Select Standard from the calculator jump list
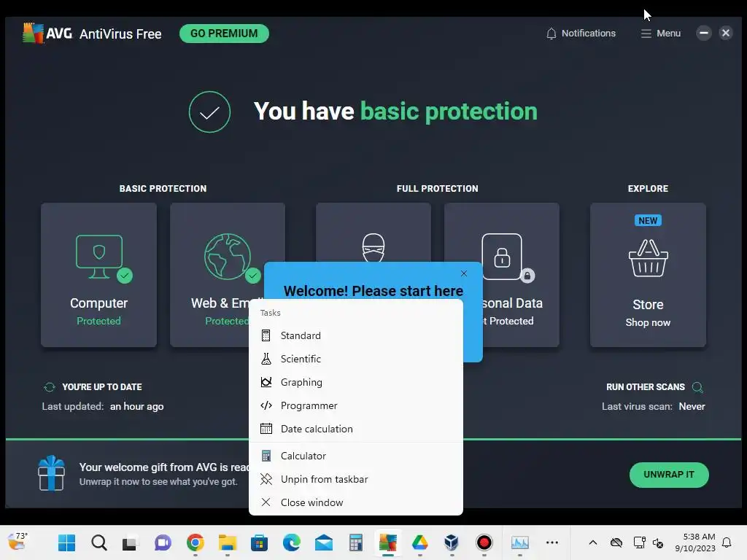This screenshot has width=747, height=560. [356, 335]
